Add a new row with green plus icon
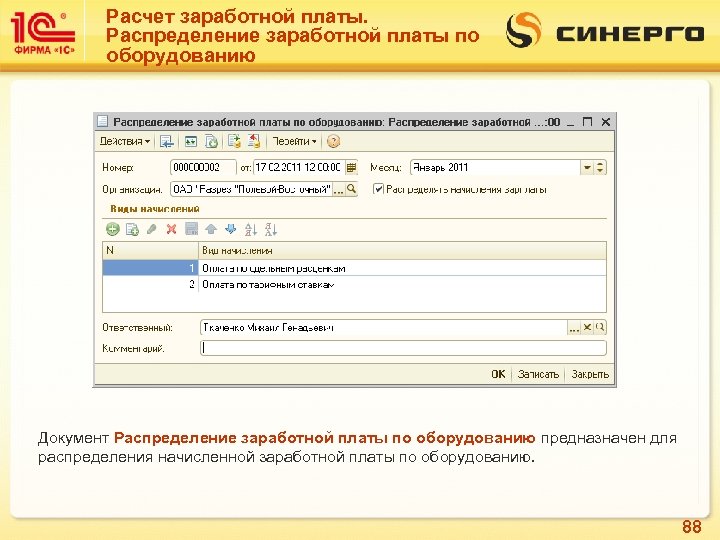This screenshot has height=540, width=720. pos(112,229)
